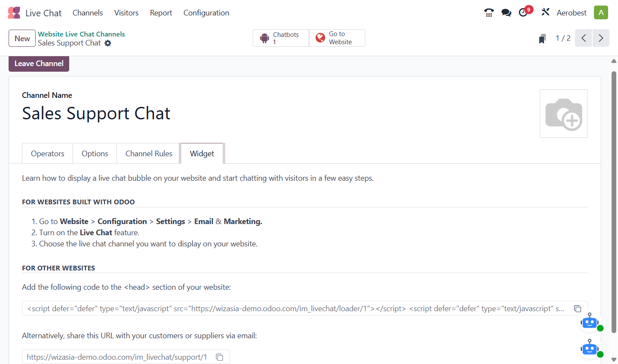The width and height of the screenshot is (618, 364).
Task: Click the scrollbar up arrow
Action: pos(614,61)
